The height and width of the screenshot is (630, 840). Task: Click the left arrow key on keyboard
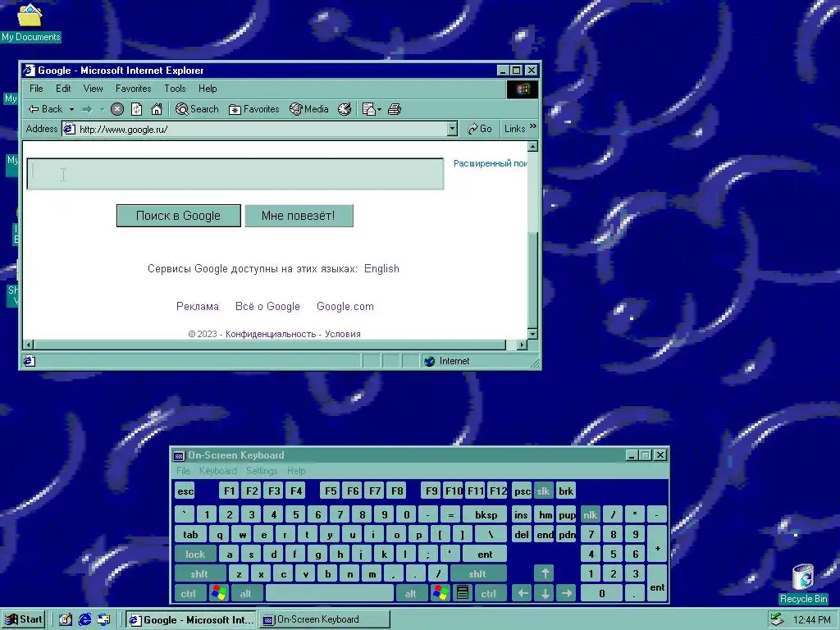point(523,594)
